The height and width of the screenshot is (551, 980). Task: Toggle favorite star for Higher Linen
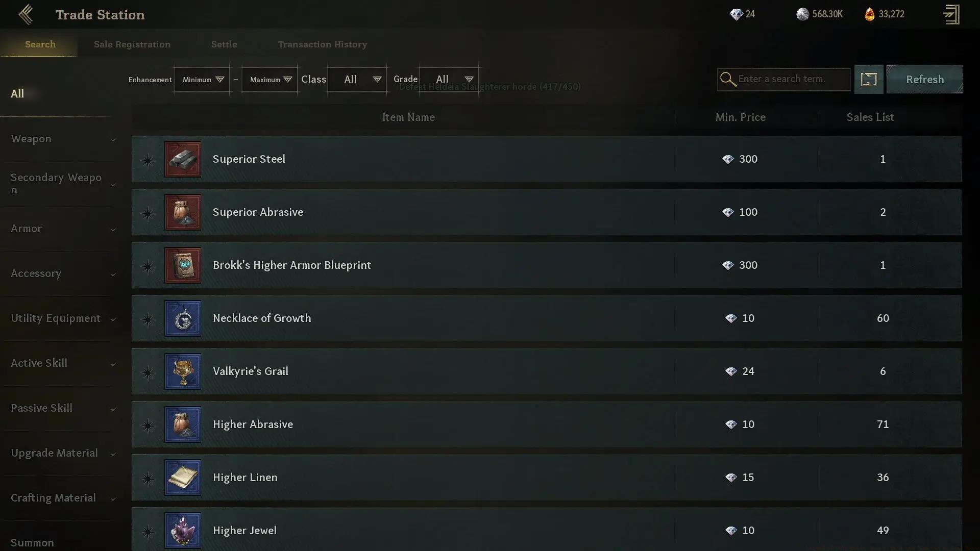[x=148, y=478]
